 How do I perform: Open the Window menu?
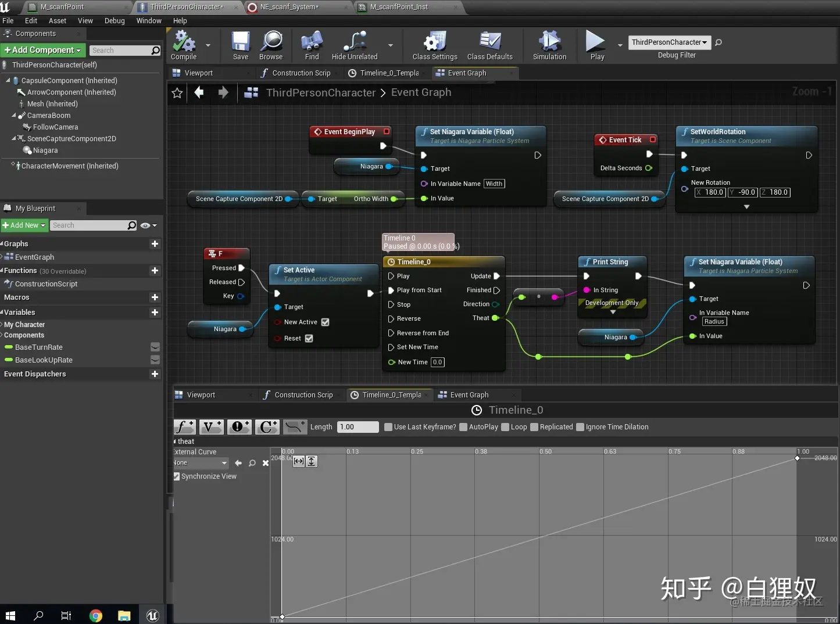tap(149, 21)
